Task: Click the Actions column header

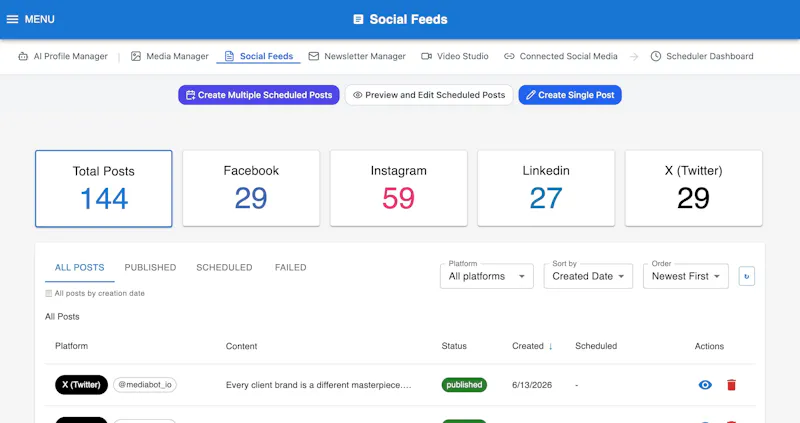Action: (x=709, y=346)
